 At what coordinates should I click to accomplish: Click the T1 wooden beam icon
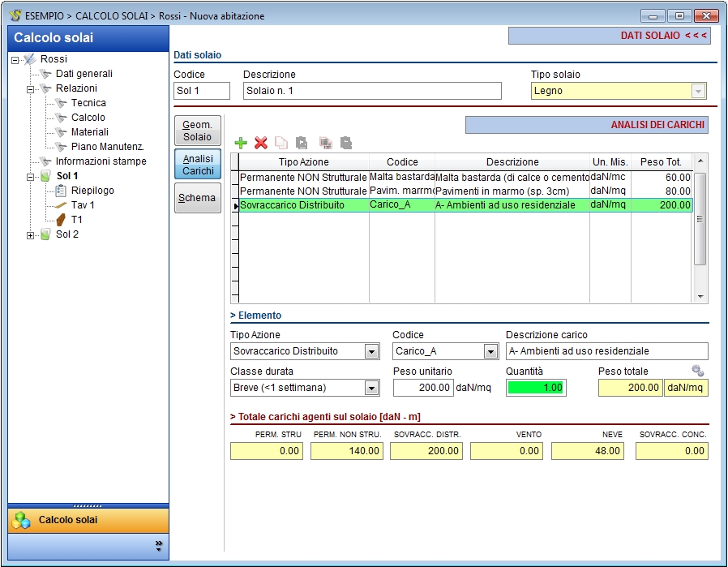pos(61,220)
